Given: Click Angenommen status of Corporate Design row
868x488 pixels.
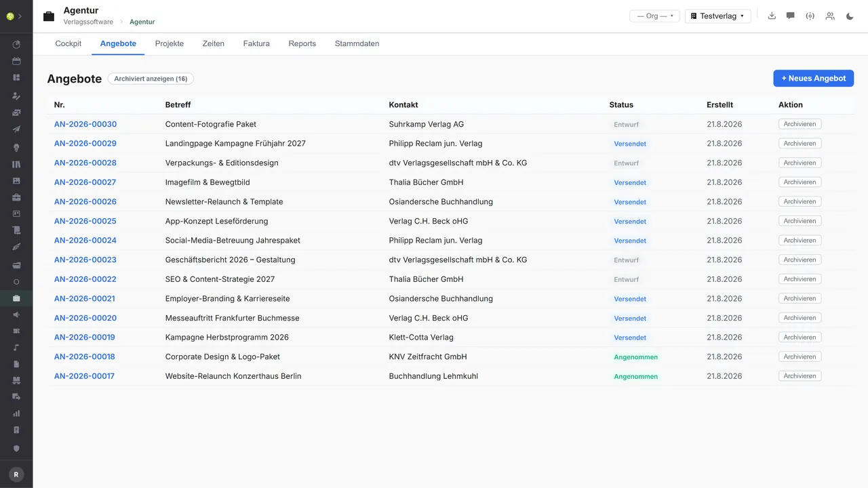Looking at the screenshot, I should tap(636, 357).
